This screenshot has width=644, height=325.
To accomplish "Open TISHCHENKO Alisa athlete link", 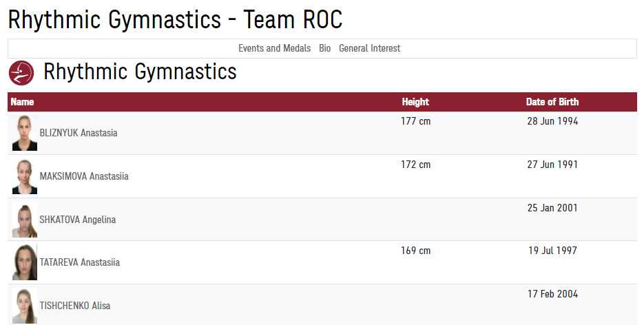I will point(75,306).
